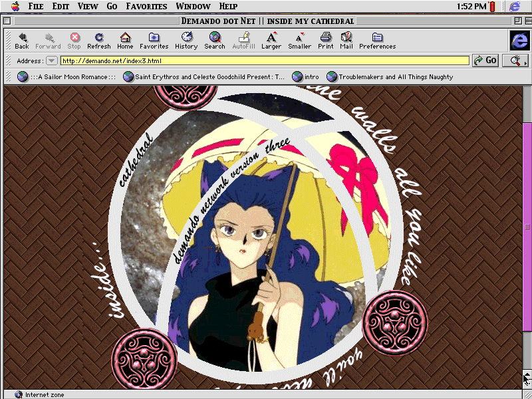This screenshot has height=399, width=532.
Task: Open the Window menu
Action: pyautogui.click(x=194, y=6)
